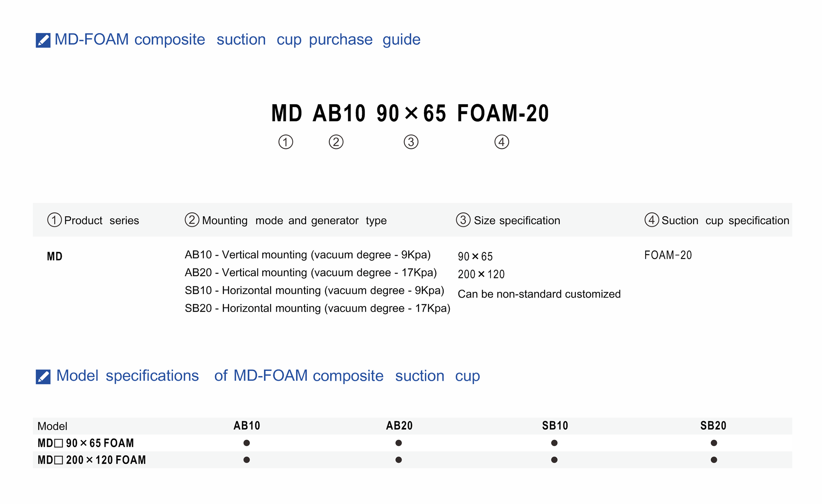Click the SB20 column header in the model table
Screen dimensions: 822x504
pos(713,426)
